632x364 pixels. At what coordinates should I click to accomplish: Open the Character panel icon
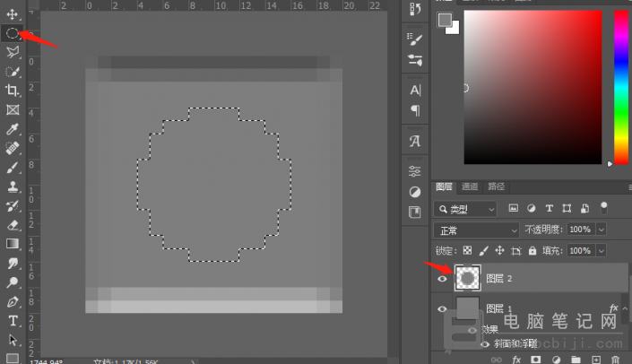(415, 90)
